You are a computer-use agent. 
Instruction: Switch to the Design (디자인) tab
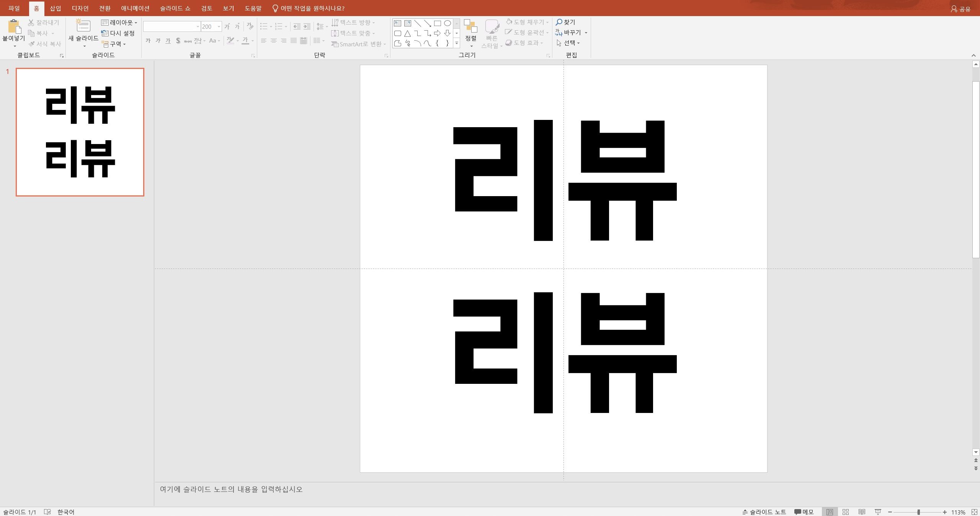tap(80, 8)
